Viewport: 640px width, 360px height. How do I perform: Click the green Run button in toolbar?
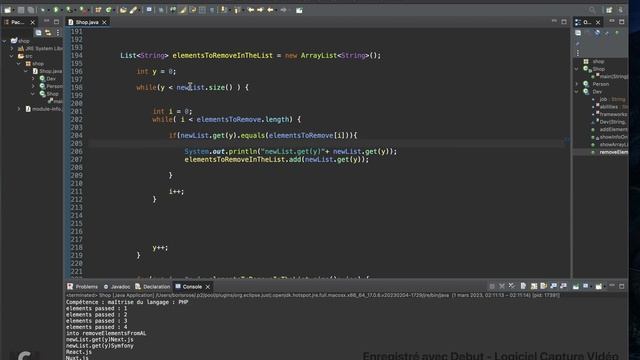[56, 9]
